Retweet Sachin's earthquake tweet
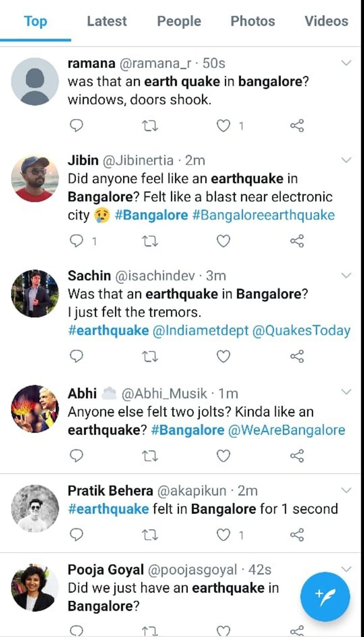Screen dimensions: 364x637 click(150, 356)
